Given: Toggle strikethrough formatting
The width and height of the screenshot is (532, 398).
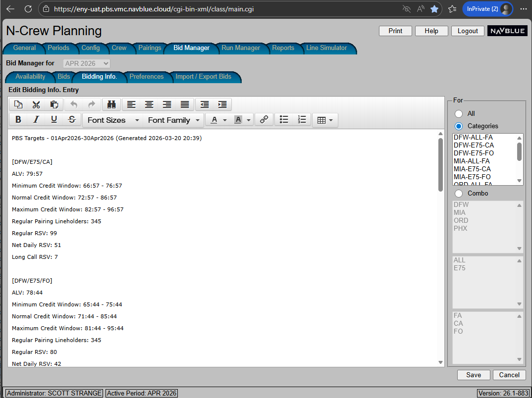Looking at the screenshot, I should (72, 120).
